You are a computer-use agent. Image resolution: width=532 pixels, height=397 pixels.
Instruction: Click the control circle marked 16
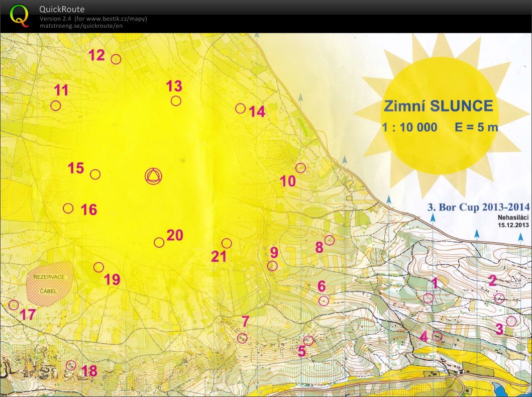coord(68,209)
